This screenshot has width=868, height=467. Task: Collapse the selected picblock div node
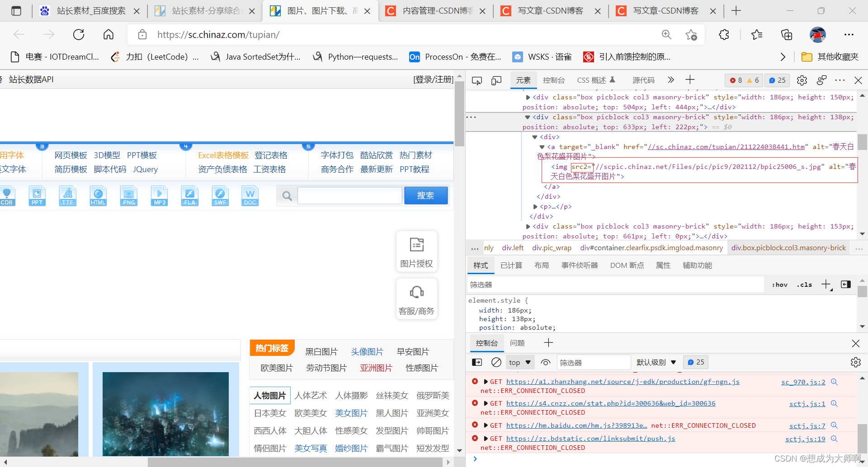point(527,117)
